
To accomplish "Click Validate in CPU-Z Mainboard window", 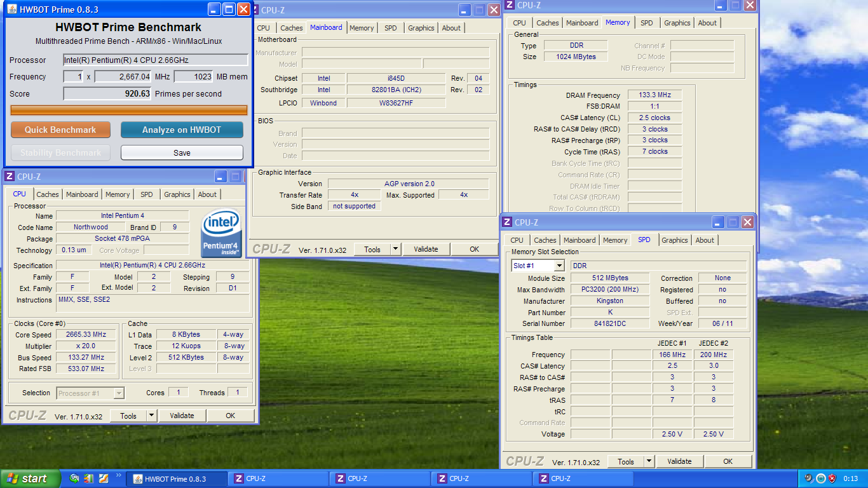I will [x=426, y=249].
